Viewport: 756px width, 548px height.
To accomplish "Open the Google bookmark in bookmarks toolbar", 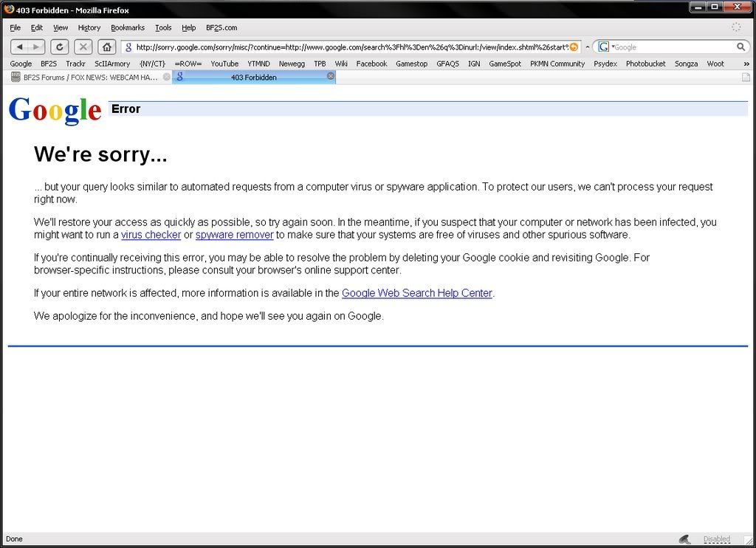I will (21, 64).
